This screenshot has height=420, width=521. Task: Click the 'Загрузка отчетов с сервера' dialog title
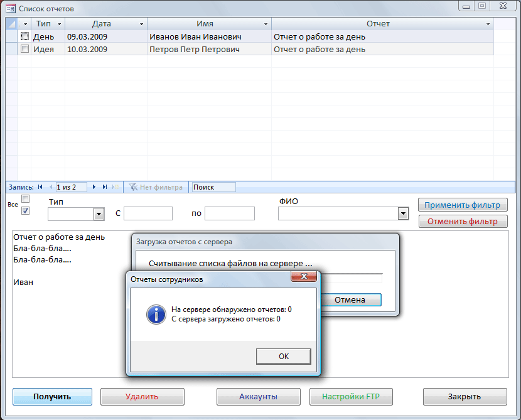(x=184, y=242)
